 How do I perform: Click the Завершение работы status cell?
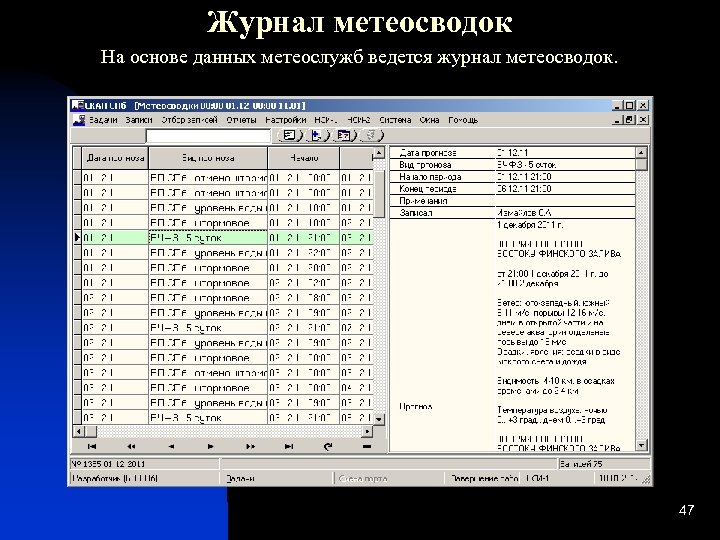(x=484, y=478)
